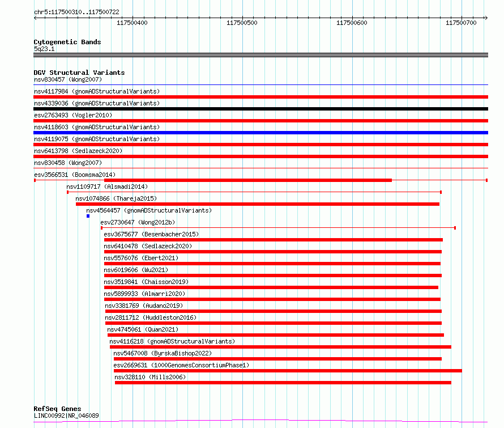Image resolution: width=504 pixels, height=428 pixels.
Task: Select nsv3519841 (Chaisson2019) label
Action: [x=146, y=282]
